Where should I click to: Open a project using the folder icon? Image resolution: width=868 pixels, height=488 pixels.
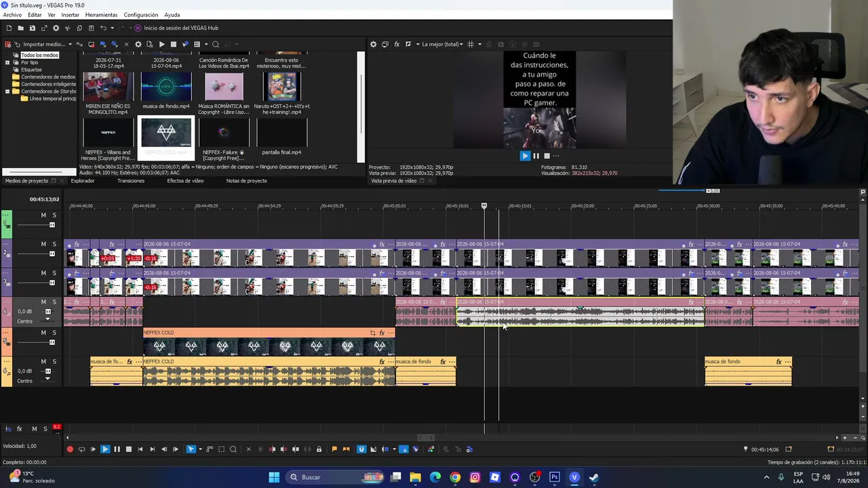[x=20, y=28]
